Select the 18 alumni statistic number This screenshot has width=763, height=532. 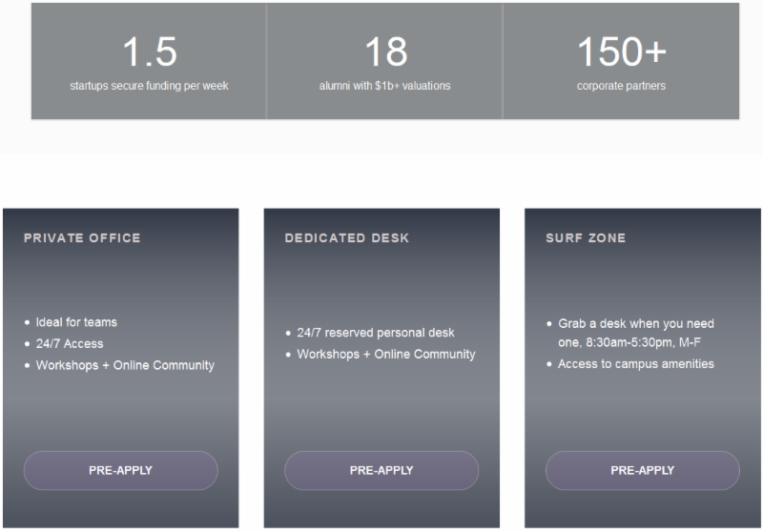coord(385,52)
